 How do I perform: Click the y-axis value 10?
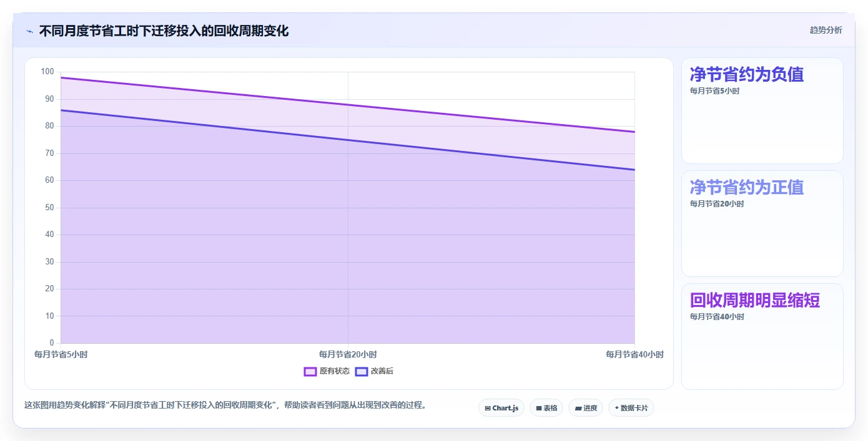50,316
